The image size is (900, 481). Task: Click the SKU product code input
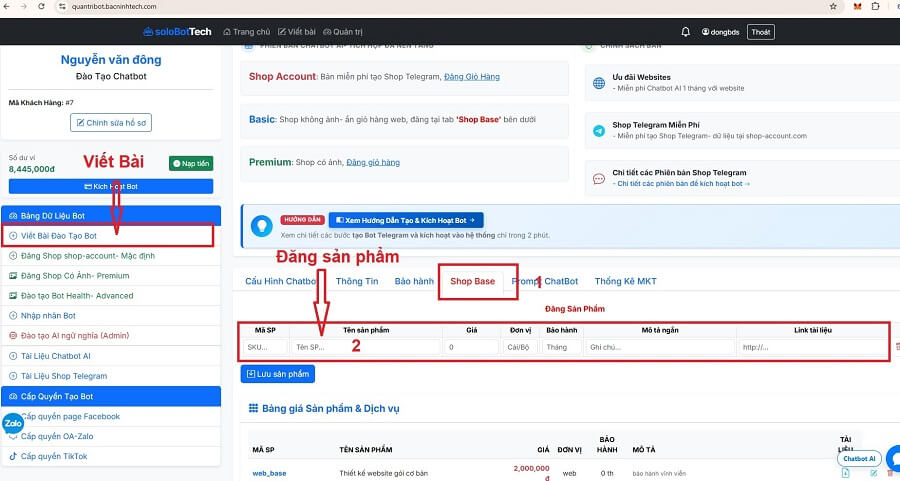[265, 347]
